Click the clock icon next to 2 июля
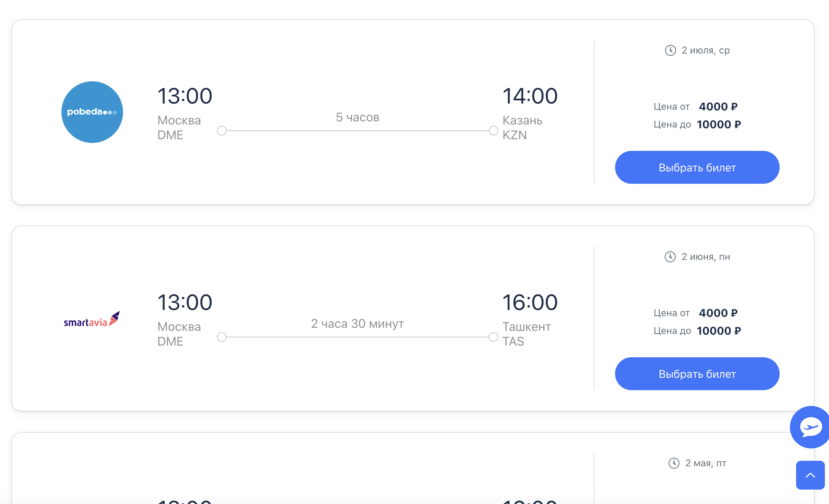829x504 pixels. (670, 50)
